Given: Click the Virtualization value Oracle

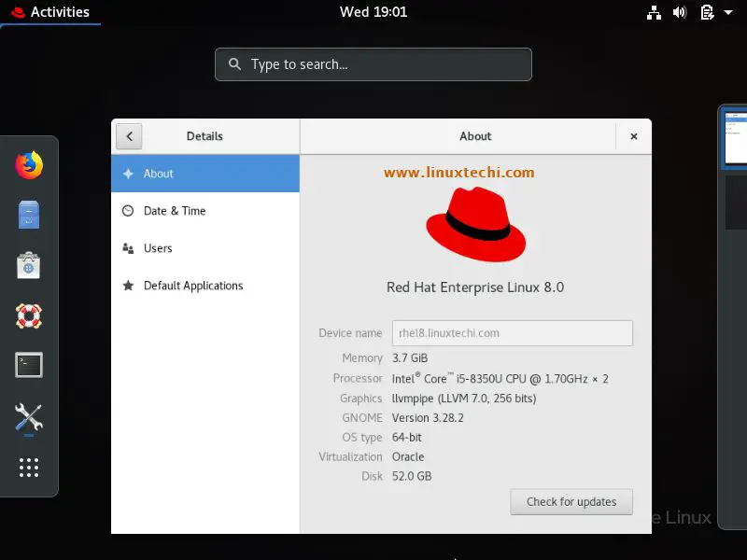Looking at the screenshot, I should click(x=408, y=456).
